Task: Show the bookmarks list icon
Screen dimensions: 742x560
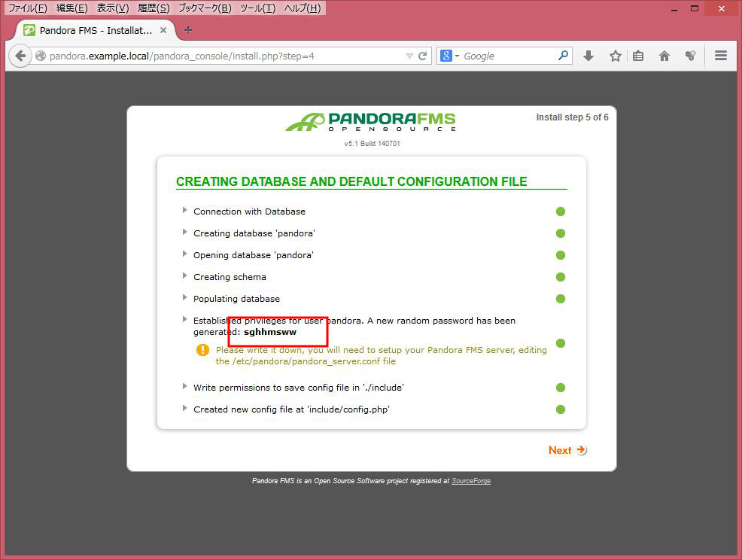Action: pyautogui.click(x=638, y=56)
